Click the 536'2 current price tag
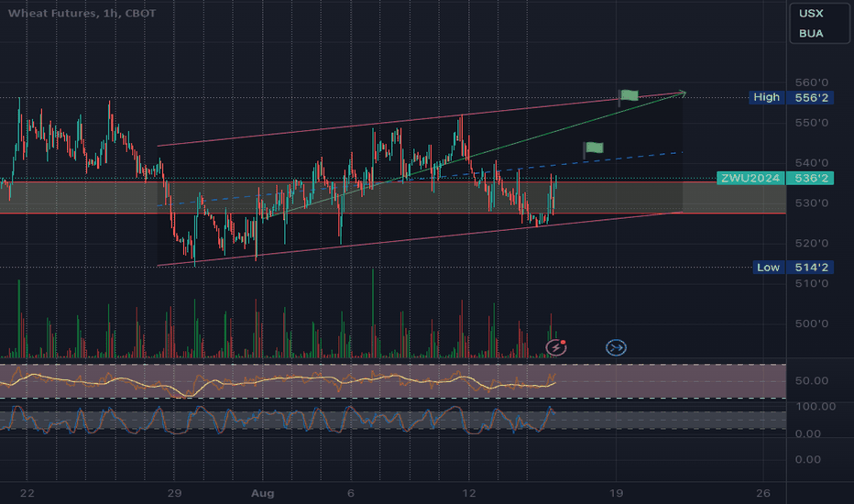The height and width of the screenshot is (504, 854). [812, 178]
